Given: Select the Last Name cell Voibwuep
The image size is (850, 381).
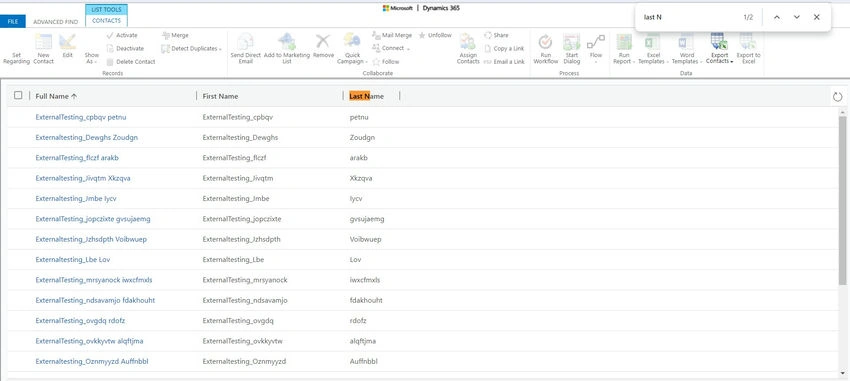Looking at the screenshot, I should (365, 239).
